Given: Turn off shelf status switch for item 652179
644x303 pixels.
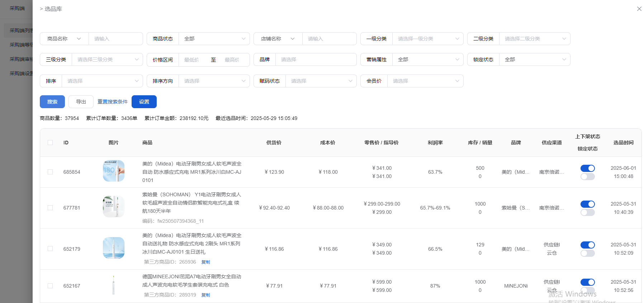Looking at the screenshot, I should click(587, 245).
